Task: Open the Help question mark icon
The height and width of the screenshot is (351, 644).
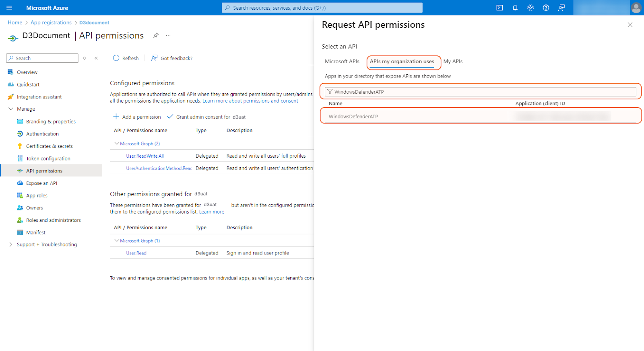Action: [x=546, y=8]
